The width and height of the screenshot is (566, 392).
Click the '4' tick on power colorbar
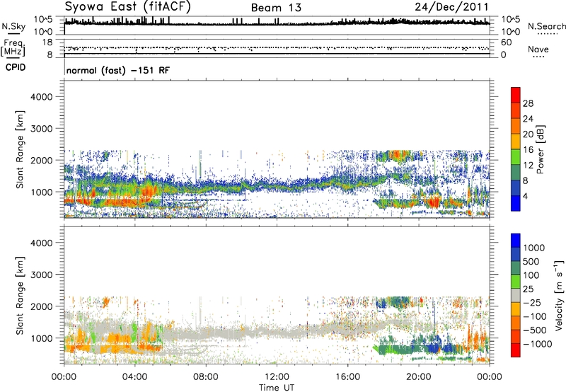click(525, 197)
